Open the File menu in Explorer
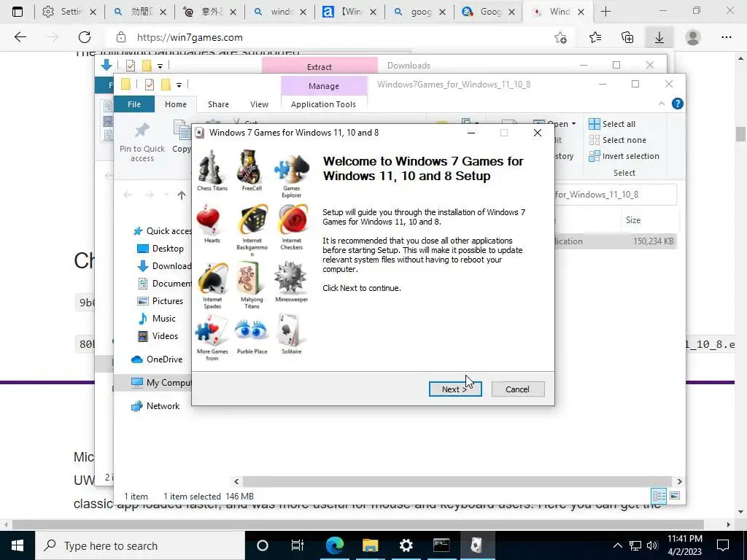This screenshot has height=560, width=747. point(134,104)
